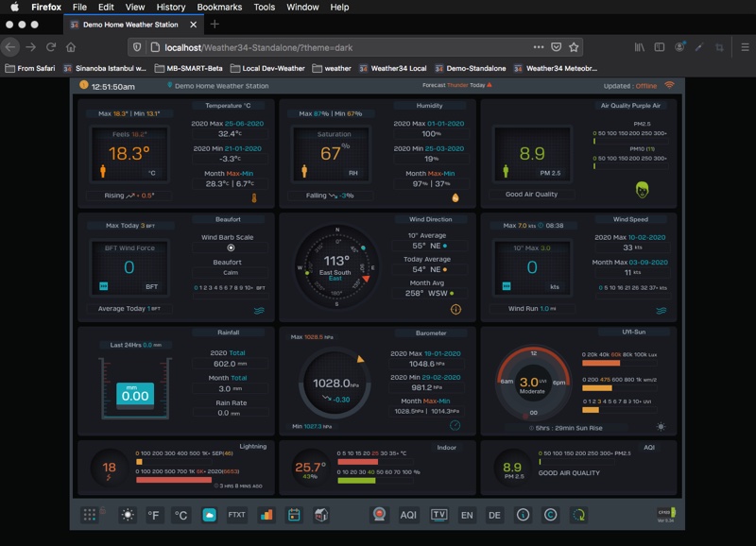The height and width of the screenshot is (546, 756).
Task: Open the FTXT text forecast
Action: [236, 515]
